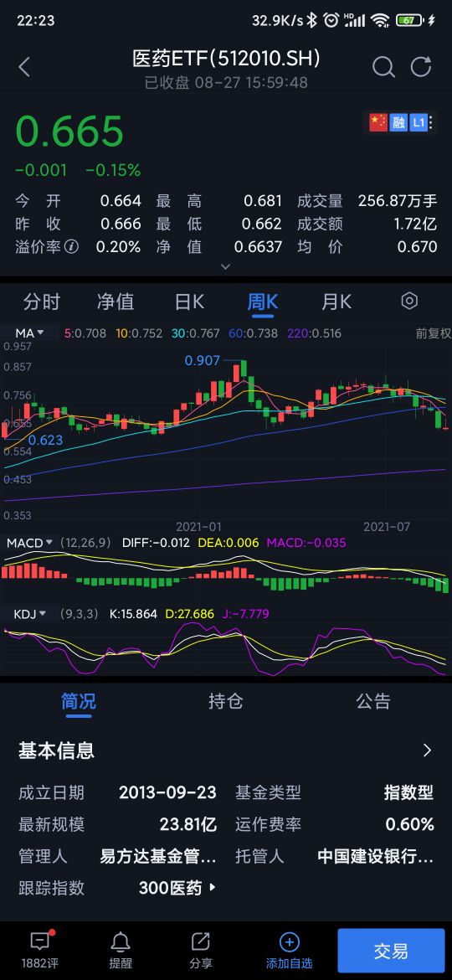The image size is (452, 980).
Task: Show the premium rate info icon
Action: pos(72,247)
